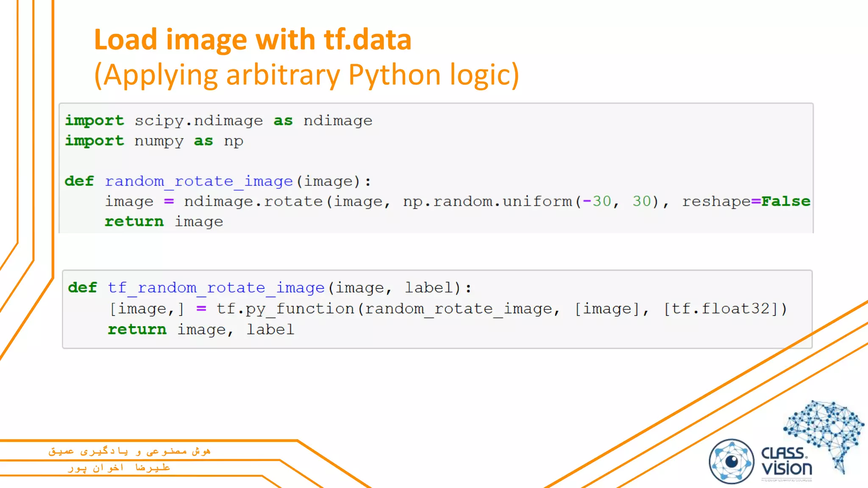Viewport: 868px width, 488px height.
Task: Click the 'return image' line in the first block
Action: tap(164, 222)
